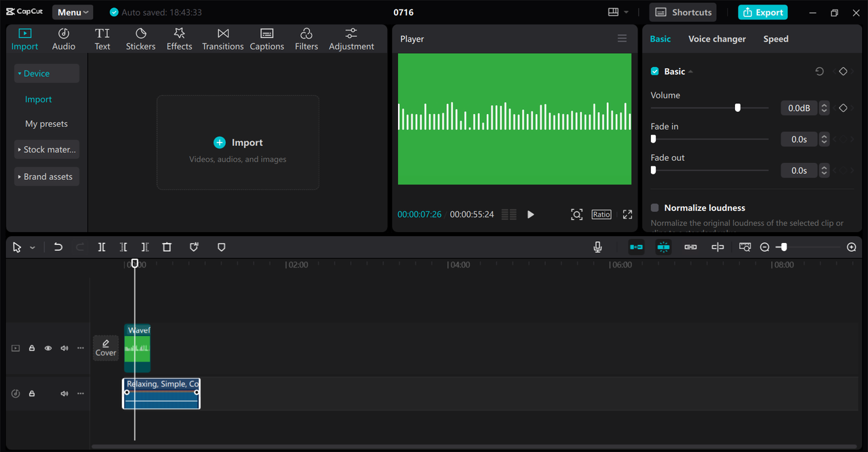Open the Effects panel

pos(179,39)
